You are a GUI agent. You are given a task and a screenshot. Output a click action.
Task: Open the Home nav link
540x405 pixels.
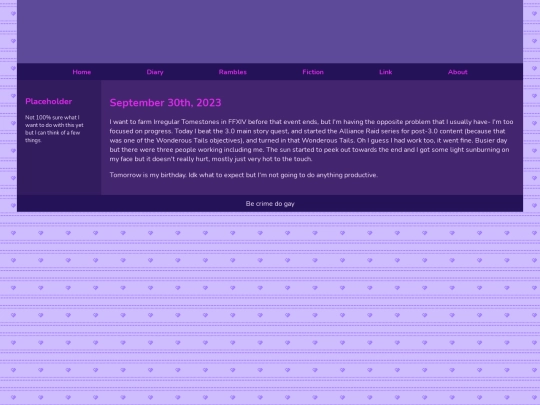82,72
